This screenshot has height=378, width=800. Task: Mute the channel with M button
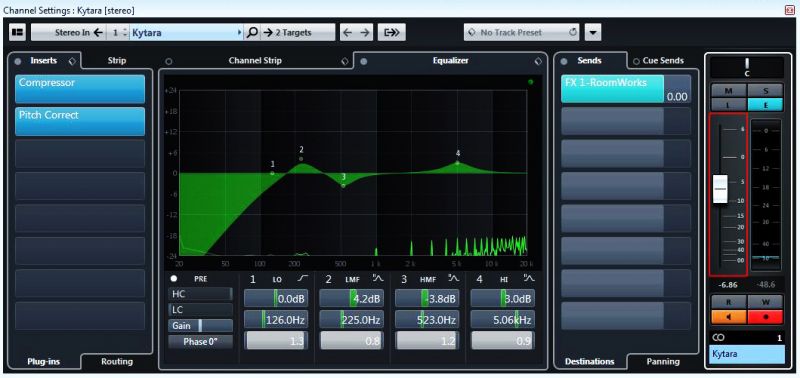[729, 90]
